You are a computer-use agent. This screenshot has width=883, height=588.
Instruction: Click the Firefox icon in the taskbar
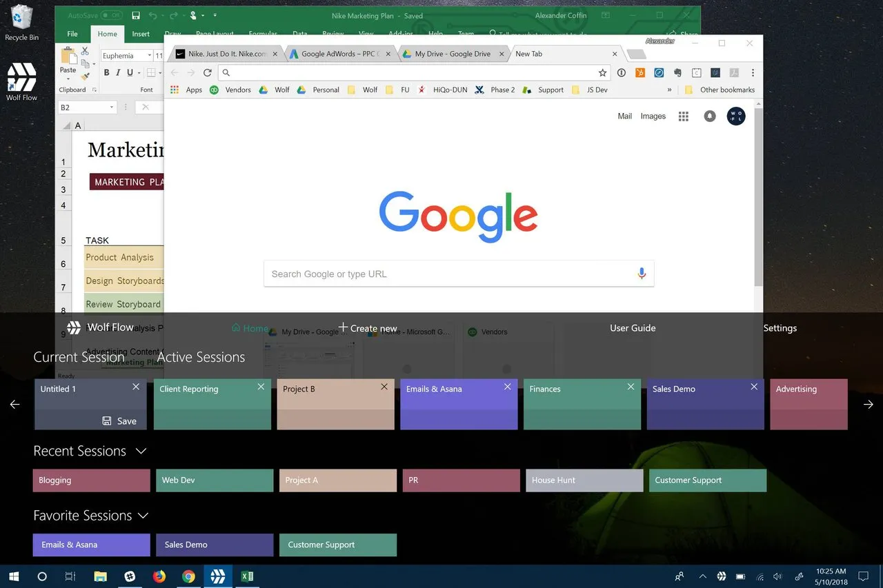159,576
